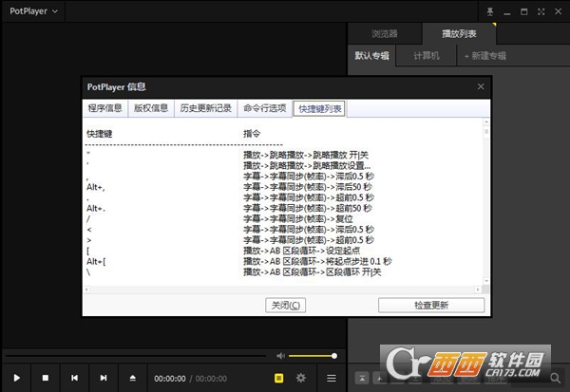This screenshot has width=570, height=392.
Task: Switch to the 浏览器 tab
Action: pos(385,33)
